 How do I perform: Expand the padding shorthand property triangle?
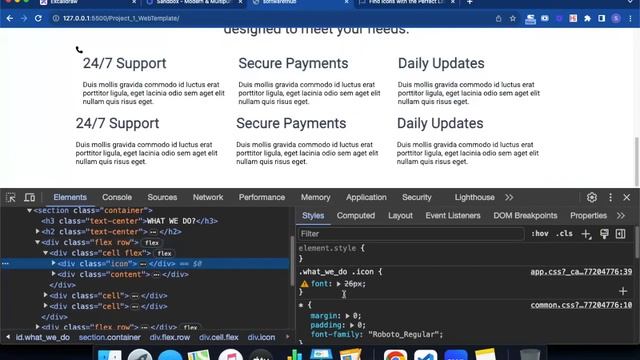[x=352, y=325]
